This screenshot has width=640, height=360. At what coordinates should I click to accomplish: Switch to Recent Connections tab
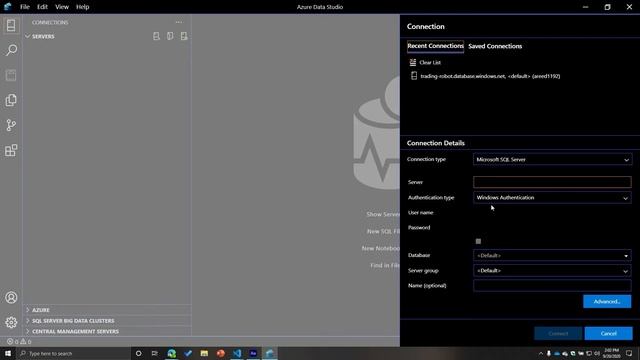[435, 46]
